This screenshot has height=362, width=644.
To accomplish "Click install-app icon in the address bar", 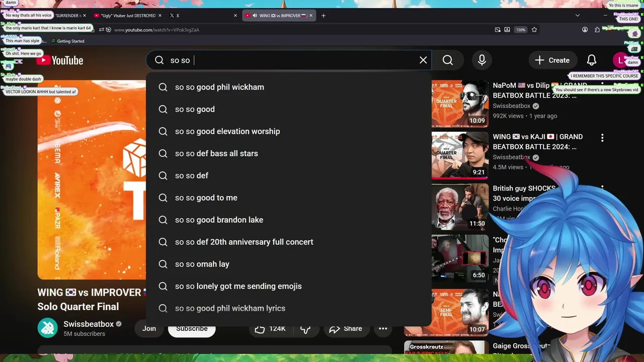I will (x=507, y=30).
